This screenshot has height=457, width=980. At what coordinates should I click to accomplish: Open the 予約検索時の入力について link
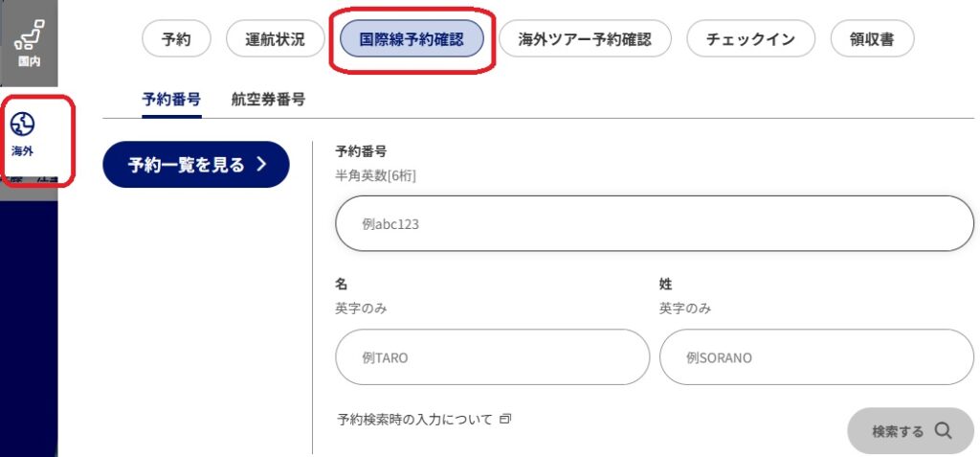(415, 420)
